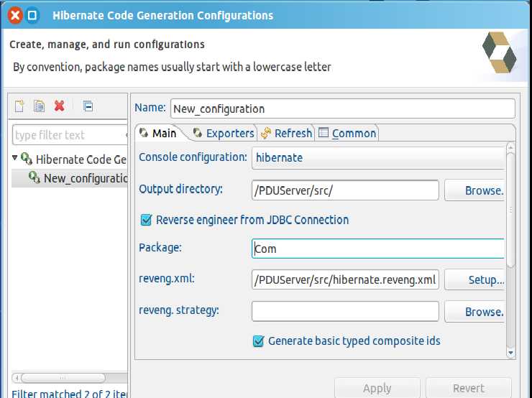The width and height of the screenshot is (532, 398).
Task: Click the Package text field
Action: tap(378, 249)
